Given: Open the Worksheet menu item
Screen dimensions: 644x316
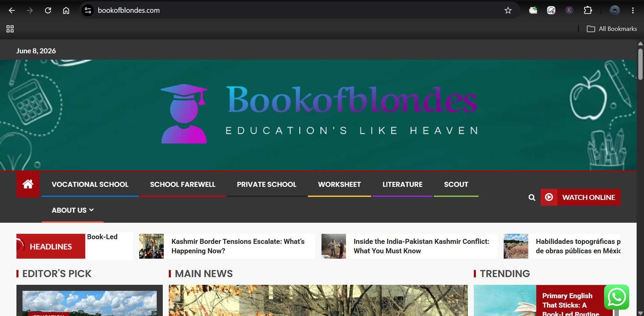Looking at the screenshot, I should point(339,185).
